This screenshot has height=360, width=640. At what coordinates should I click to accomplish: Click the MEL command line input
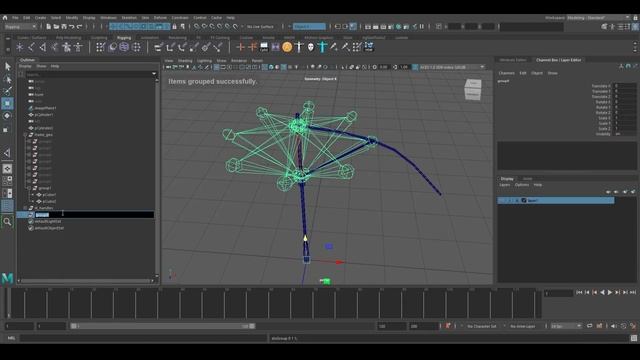[143, 338]
